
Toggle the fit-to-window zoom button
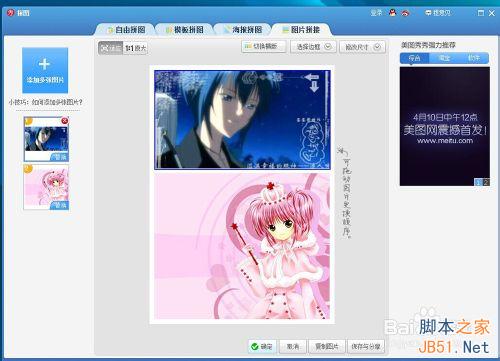click(x=111, y=48)
